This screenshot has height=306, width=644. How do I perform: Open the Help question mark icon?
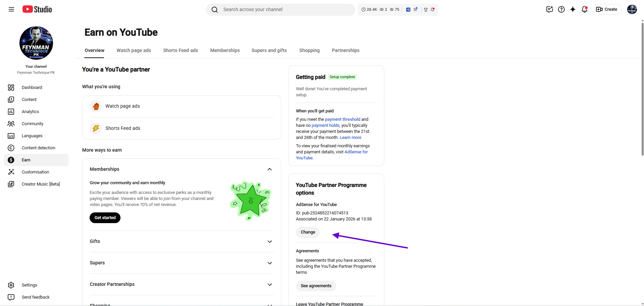pos(561,9)
